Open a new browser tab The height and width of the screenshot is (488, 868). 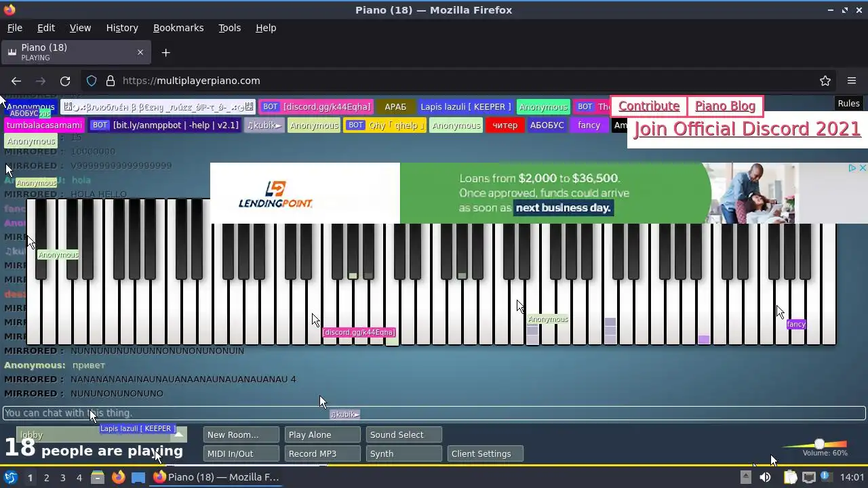pyautogui.click(x=165, y=52)
